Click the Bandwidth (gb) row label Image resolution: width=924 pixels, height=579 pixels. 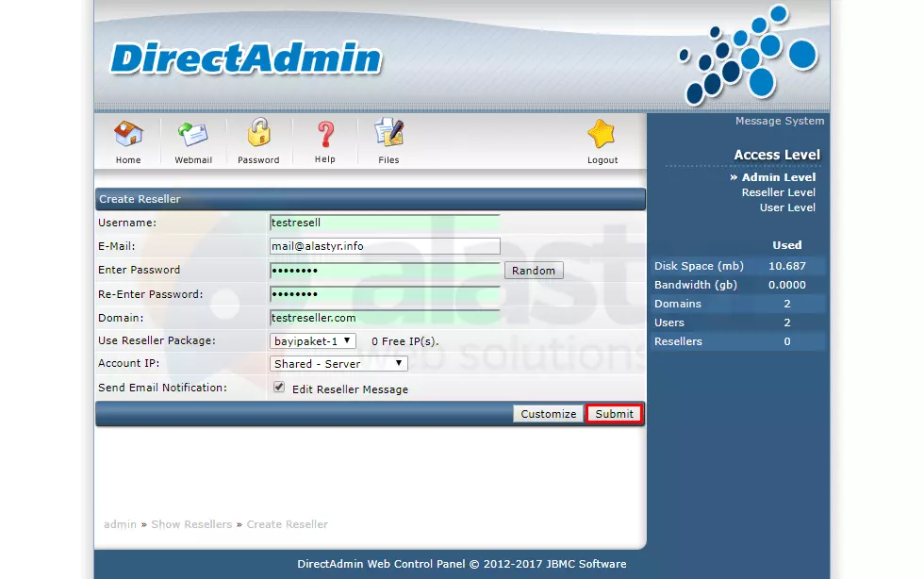pyautogui.click(x=696, y=285)
